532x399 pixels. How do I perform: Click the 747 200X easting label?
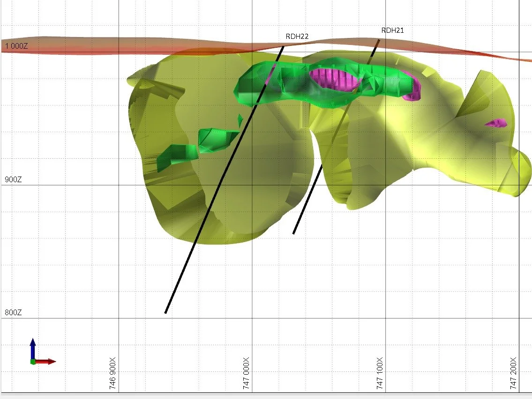pyautogui.click(x=513, y=373)
